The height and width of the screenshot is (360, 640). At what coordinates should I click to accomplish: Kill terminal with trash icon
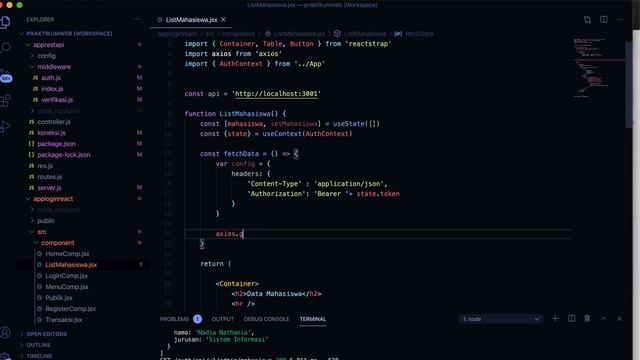[x=587, y=319]
